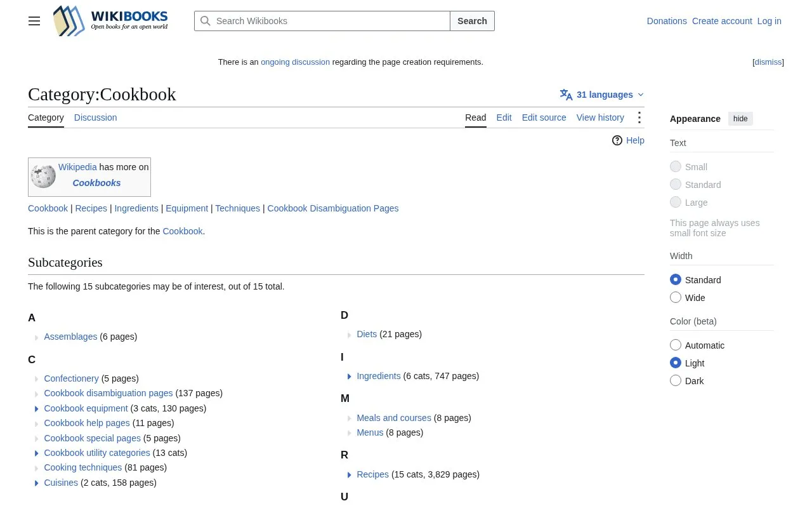Select the Read tab
812x508 pixels.
click(x=476, y=117)
